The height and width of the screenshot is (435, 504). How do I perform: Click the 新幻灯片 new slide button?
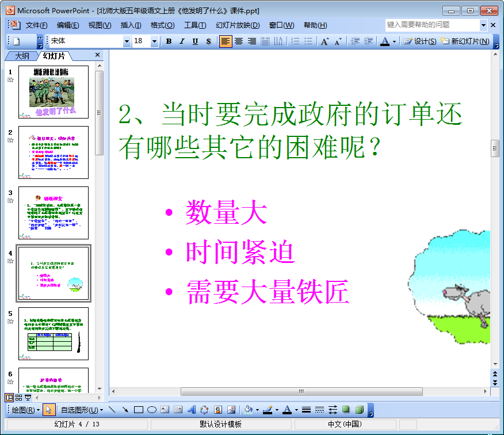tap(465, 41)
